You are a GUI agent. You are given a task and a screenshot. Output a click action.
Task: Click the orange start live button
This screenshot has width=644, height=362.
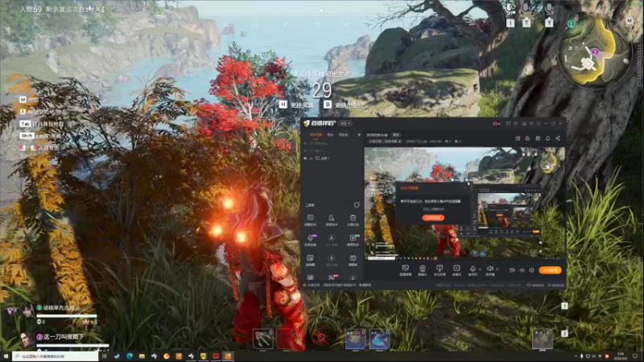coord(550,270)
